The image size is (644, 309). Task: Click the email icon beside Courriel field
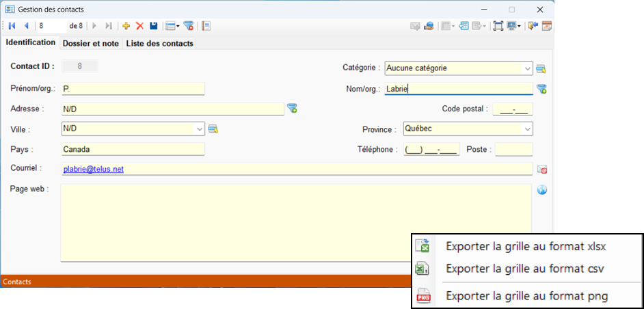click(x=541, y=169)
